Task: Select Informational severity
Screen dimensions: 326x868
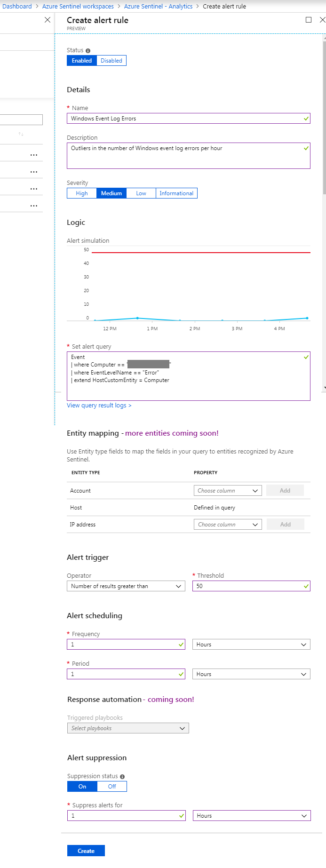Action: (176, 193)
